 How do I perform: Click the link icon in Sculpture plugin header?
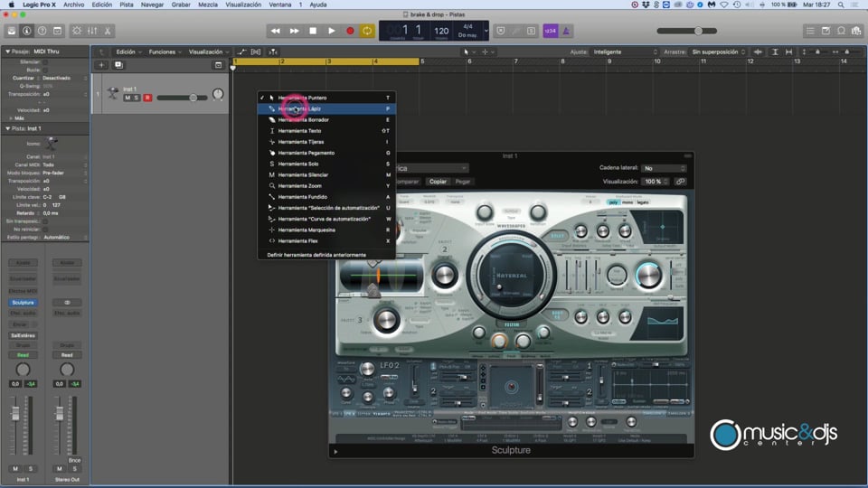[680, 182]
